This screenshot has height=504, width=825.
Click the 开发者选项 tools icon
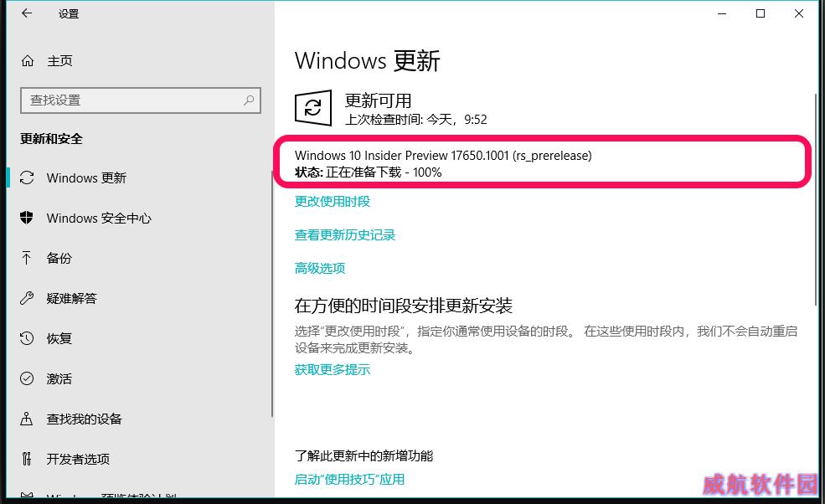pos(26,459)
